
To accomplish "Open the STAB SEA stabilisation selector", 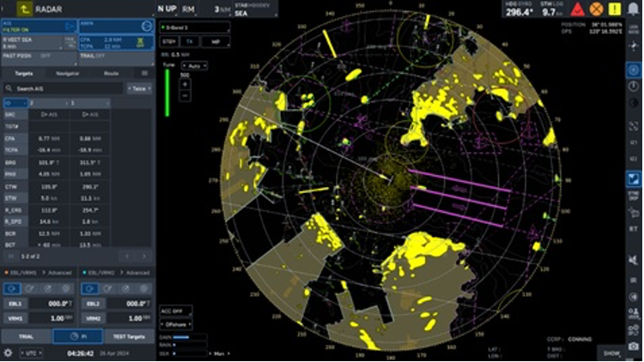I will (256, 9).
